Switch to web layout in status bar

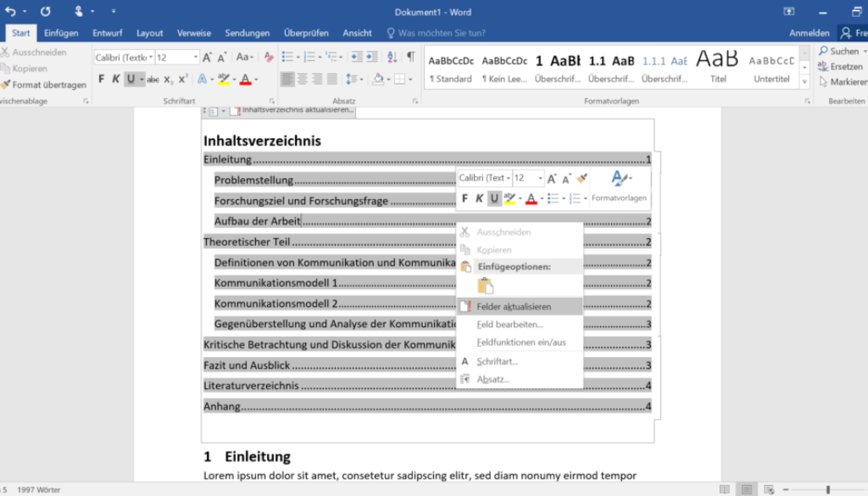pos(768,489)
